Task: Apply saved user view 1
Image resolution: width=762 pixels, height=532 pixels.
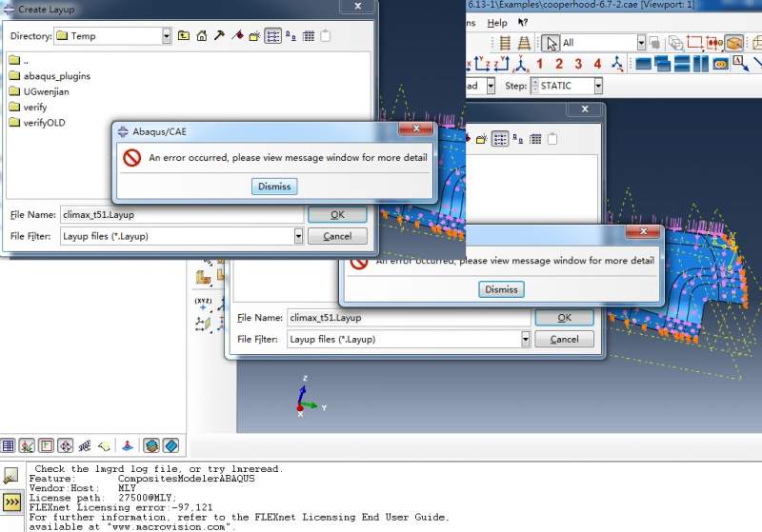Action: [x=539, y=64]
